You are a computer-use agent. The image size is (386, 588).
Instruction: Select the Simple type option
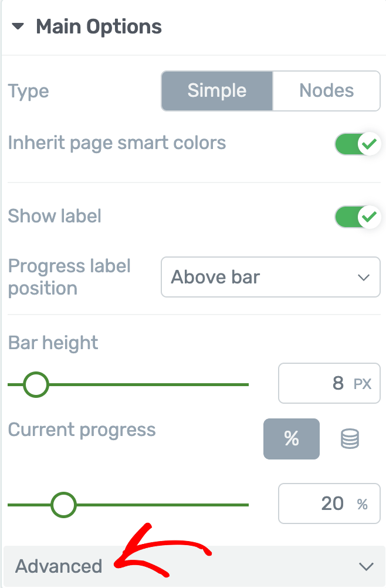[x=217, y=91]
